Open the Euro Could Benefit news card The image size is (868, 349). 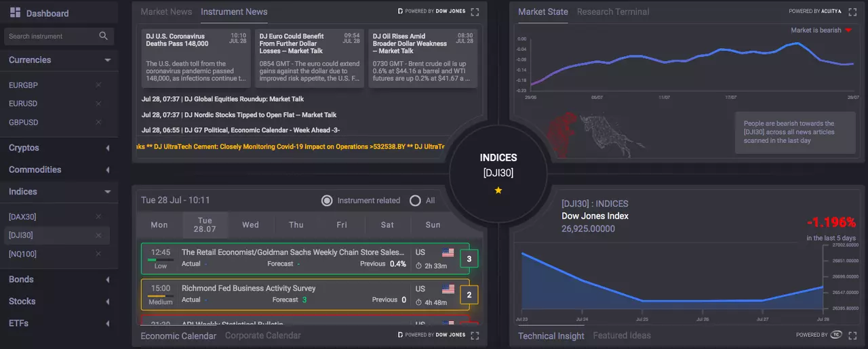tap(310, 58)
